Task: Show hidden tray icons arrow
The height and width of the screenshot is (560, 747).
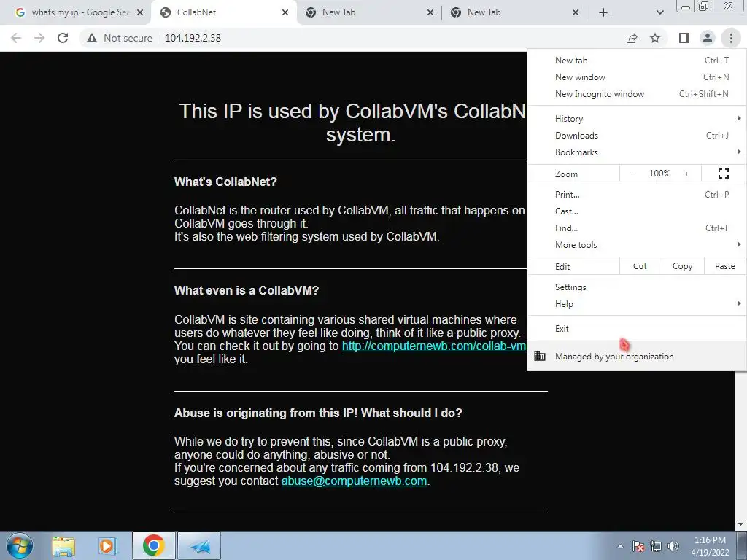Action: tap(620, 546)
